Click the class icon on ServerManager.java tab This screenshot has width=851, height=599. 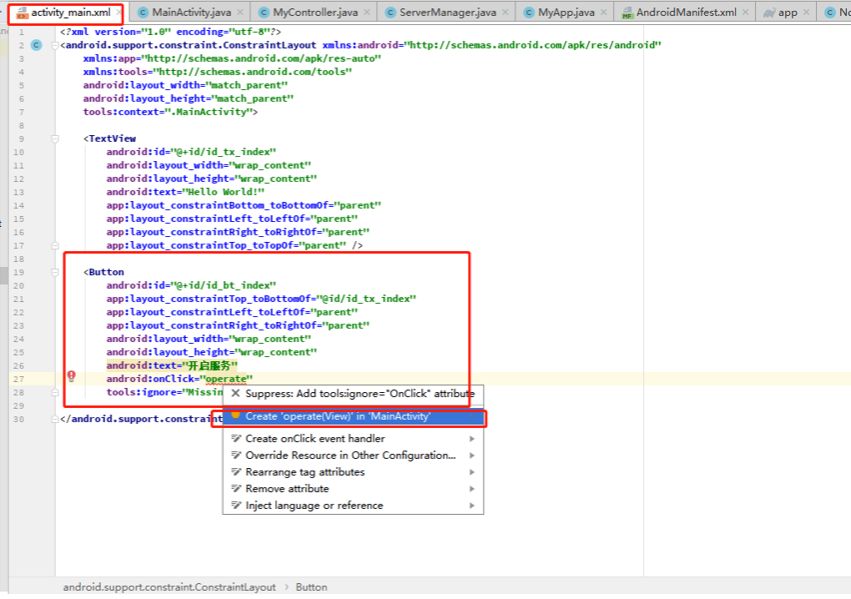pos(390,12)
